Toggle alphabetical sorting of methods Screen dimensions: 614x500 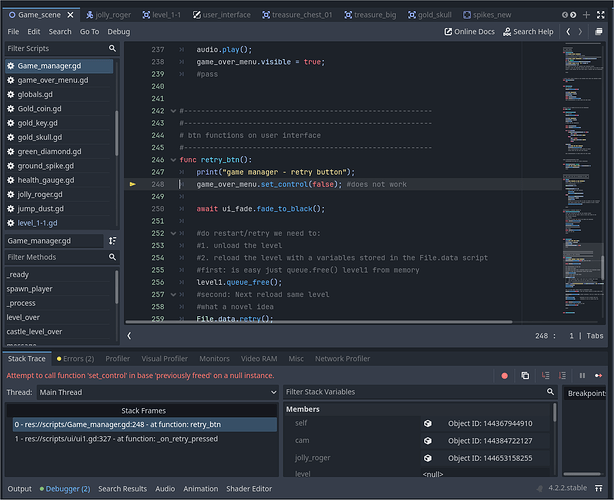(112, 241)
